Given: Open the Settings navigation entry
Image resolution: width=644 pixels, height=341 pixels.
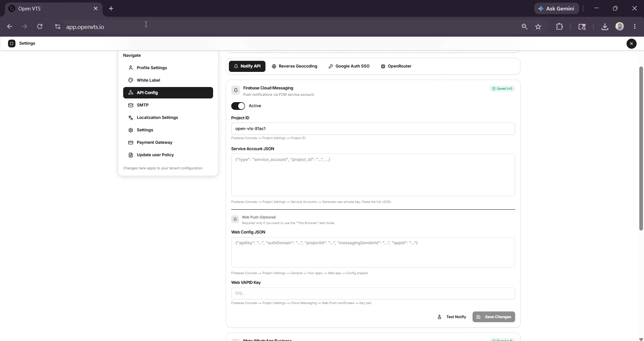Looking at the screenshot, I should click(x=168, y=130).
